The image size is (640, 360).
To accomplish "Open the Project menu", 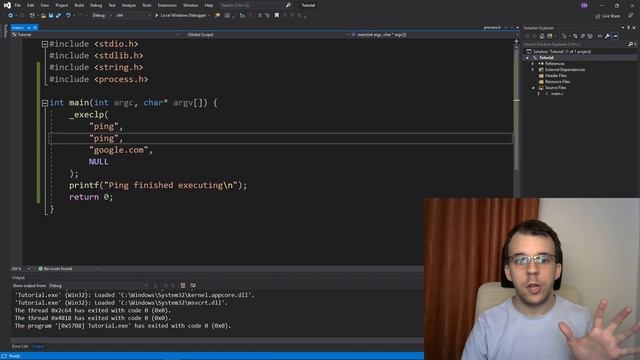I will pyautogui.click(x=62, y=5).
